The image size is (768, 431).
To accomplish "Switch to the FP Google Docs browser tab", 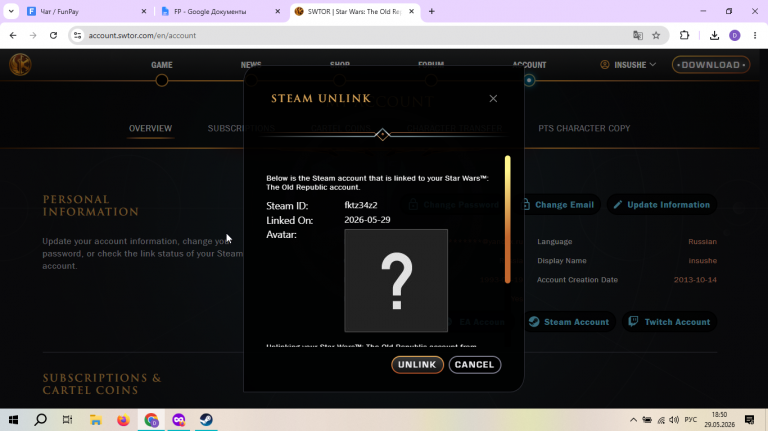I will [x=220, y=11].
